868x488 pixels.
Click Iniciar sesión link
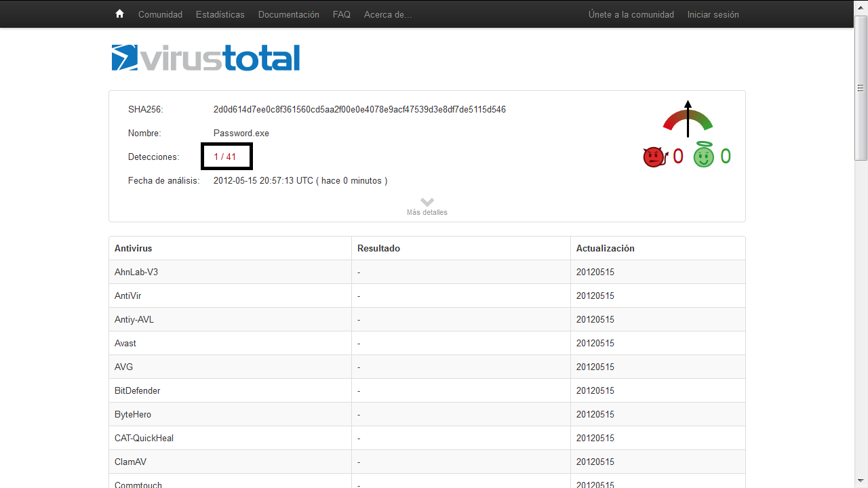click(x=713, y=14)
